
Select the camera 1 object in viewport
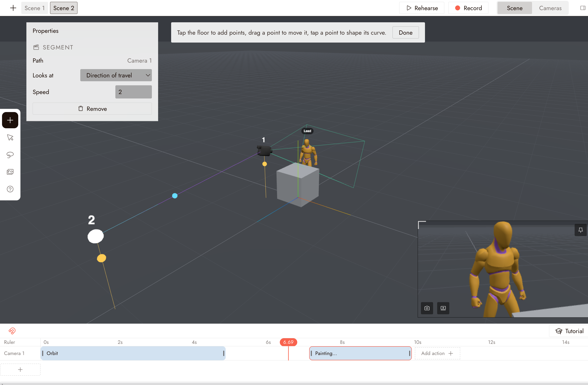point(264,150)
